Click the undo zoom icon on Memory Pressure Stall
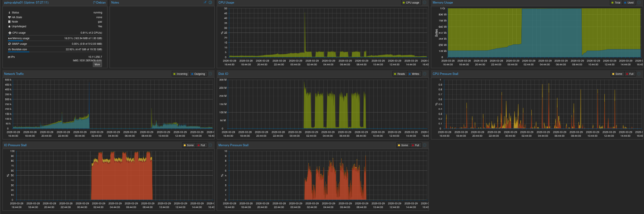This screenshot has width=644, height=214. point(425,145)
